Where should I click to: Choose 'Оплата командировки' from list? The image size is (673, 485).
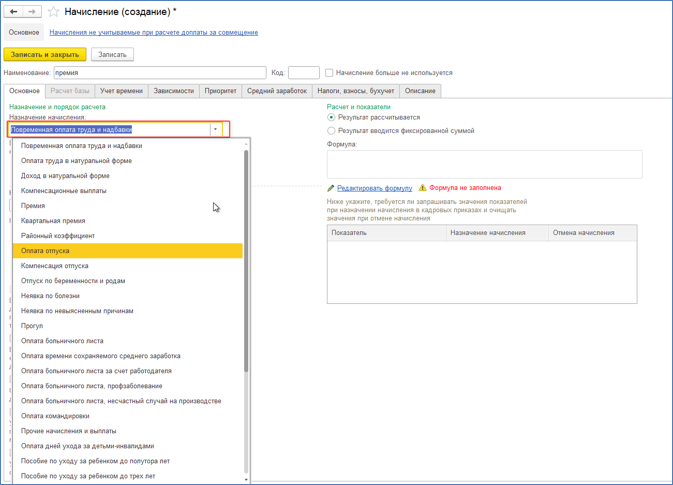coord(128,416)
